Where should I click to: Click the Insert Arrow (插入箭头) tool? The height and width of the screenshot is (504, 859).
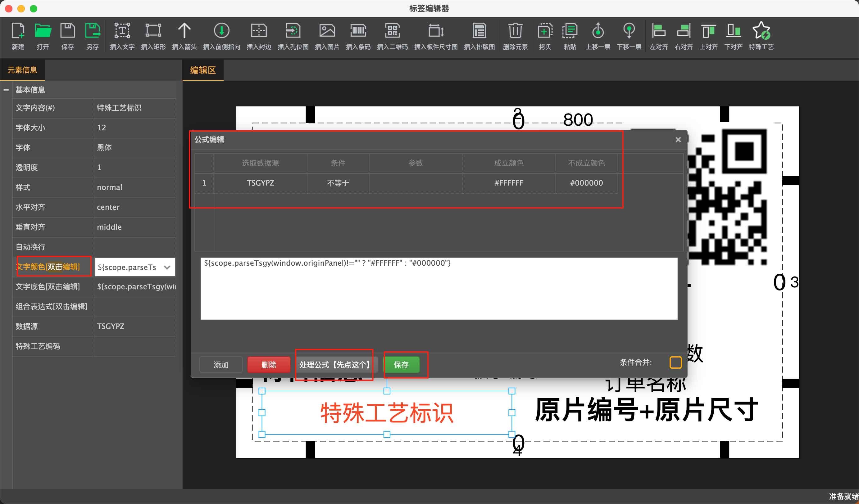click(184, 31)
